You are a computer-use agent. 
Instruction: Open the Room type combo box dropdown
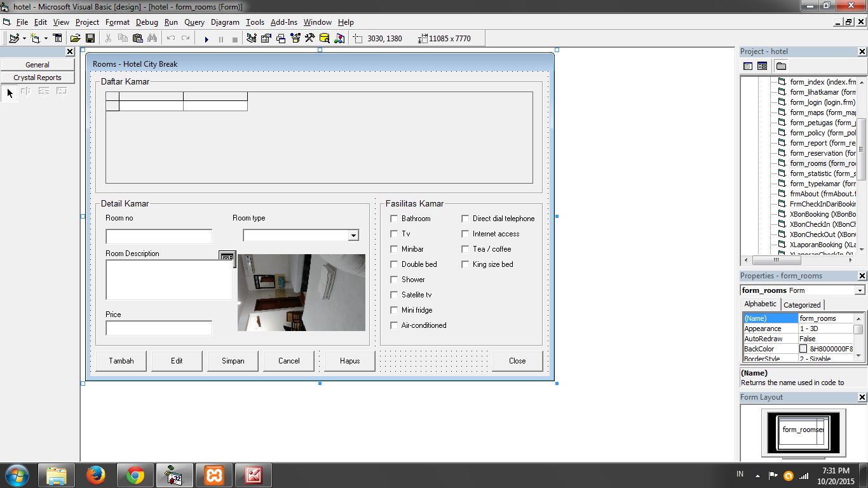coord(353,236)
